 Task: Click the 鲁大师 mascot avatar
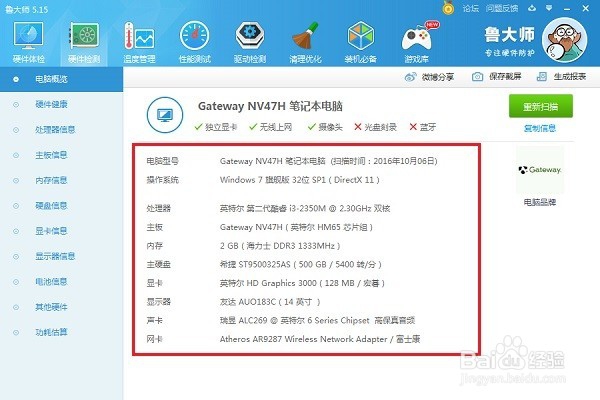coord(564,40)
